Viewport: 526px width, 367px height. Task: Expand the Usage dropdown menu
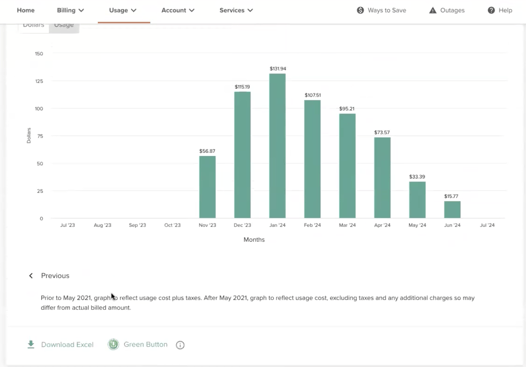[122, 10]
